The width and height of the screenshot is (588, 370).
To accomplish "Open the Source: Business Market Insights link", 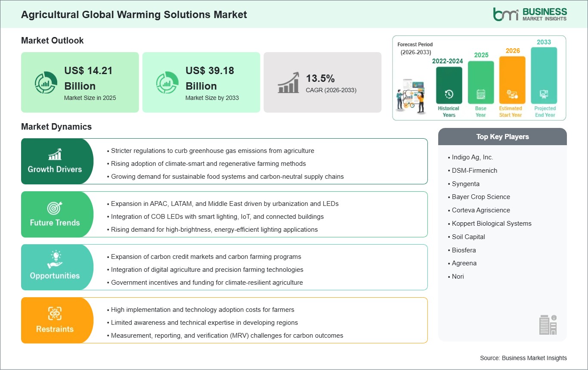I will [x=523, y=358].
